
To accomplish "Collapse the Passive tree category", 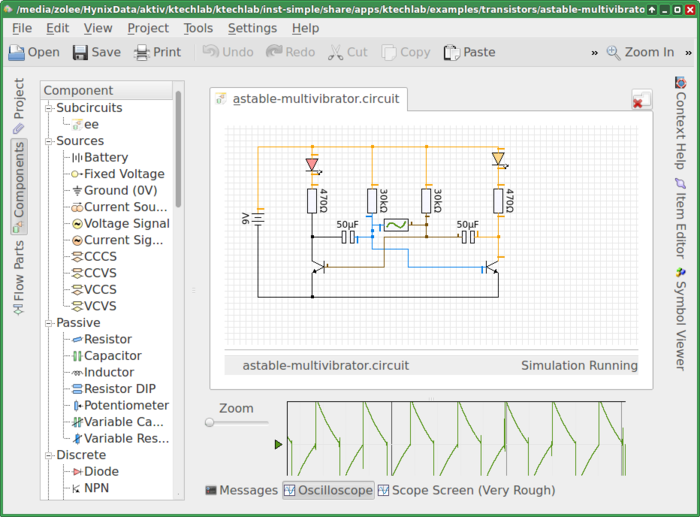I will (49, 323).
